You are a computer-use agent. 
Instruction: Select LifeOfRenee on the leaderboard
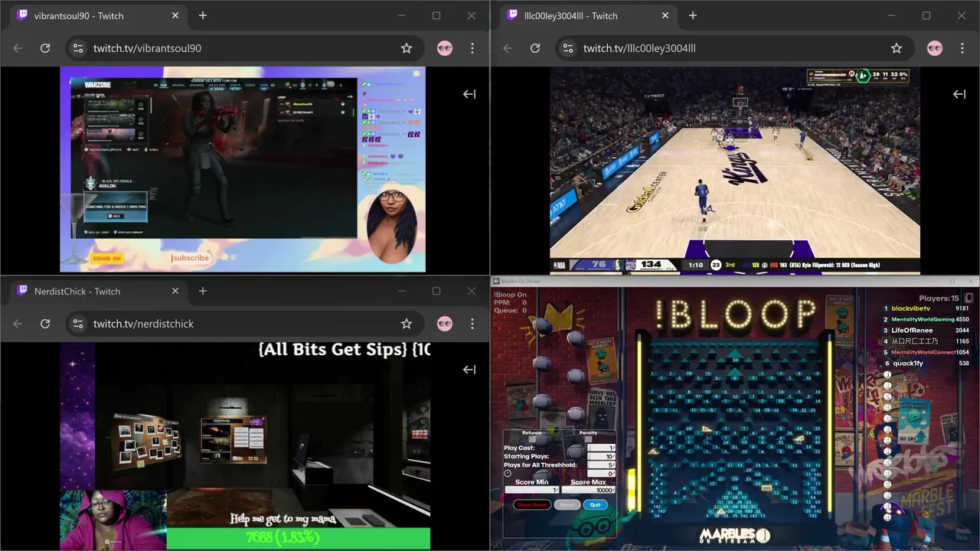click(912, 330)
